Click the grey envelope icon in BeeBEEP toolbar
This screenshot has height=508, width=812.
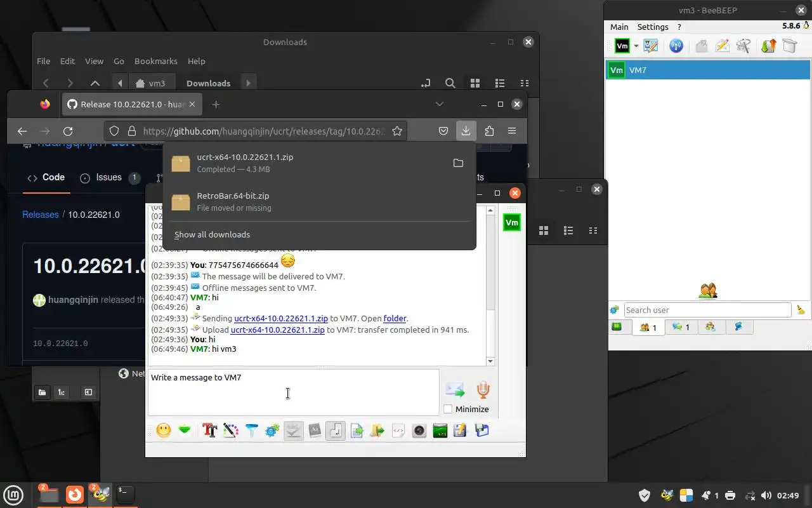click(x=701, y=46)
